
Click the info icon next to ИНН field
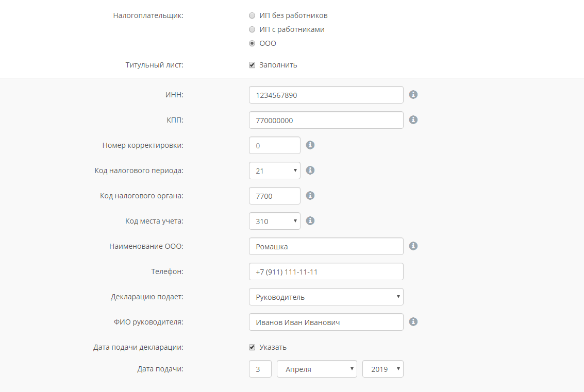(413, 95)
